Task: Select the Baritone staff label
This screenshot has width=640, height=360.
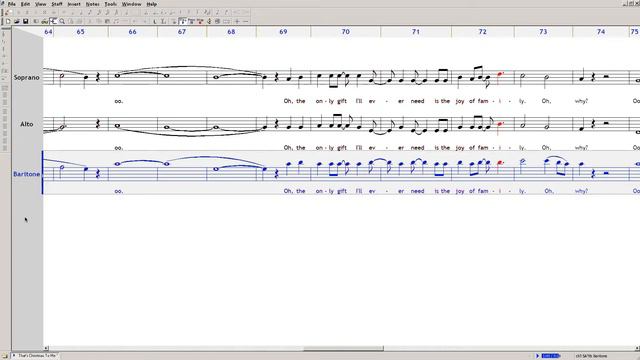Action: (x=27, y=174)
